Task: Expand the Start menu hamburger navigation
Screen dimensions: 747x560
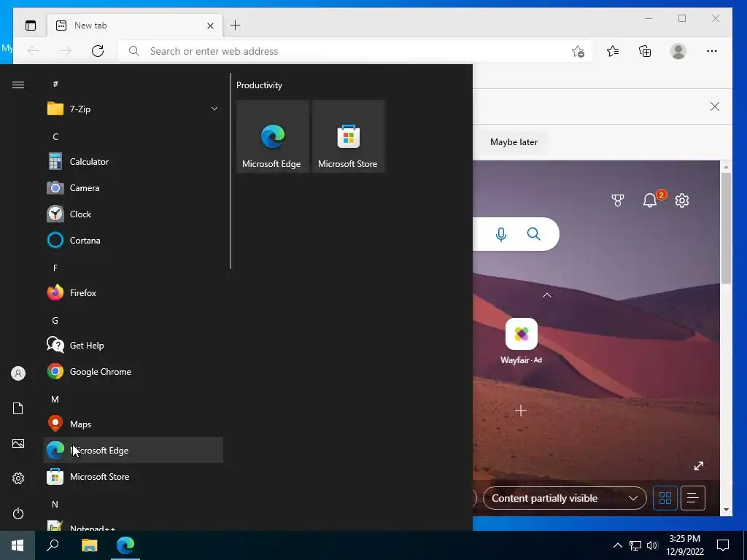Action: coord(18,85)
